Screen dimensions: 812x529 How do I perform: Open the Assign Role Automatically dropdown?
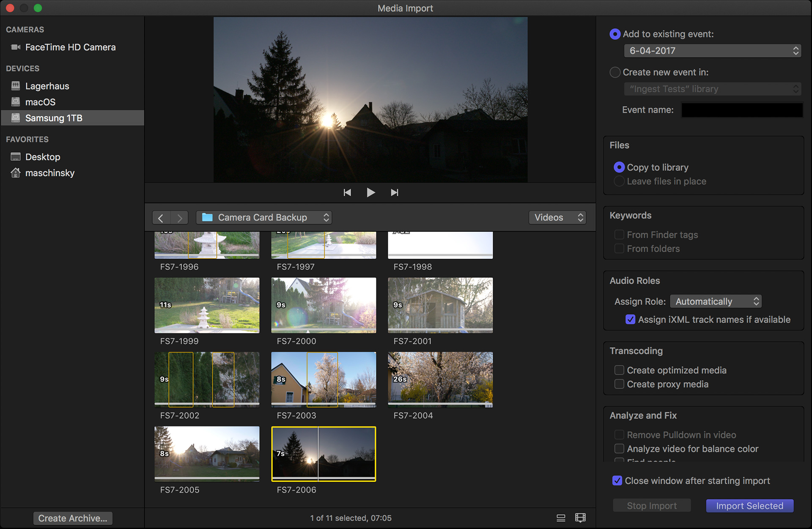pos(716,301)
